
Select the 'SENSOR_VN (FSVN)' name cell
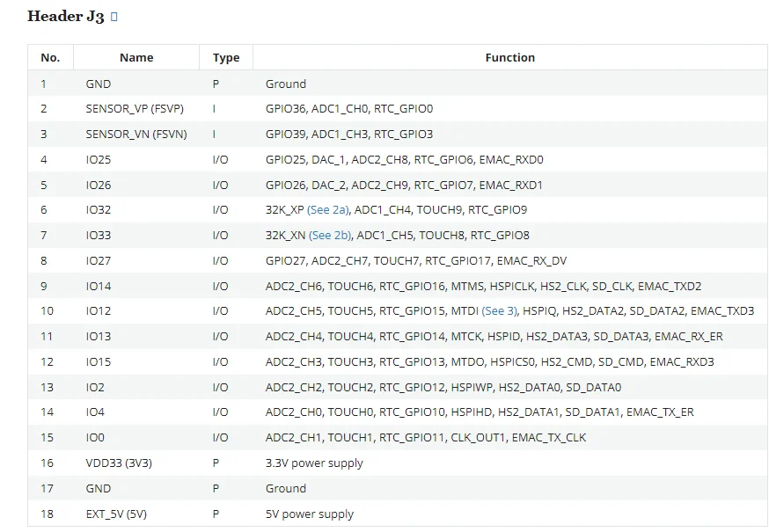point(136,135)
